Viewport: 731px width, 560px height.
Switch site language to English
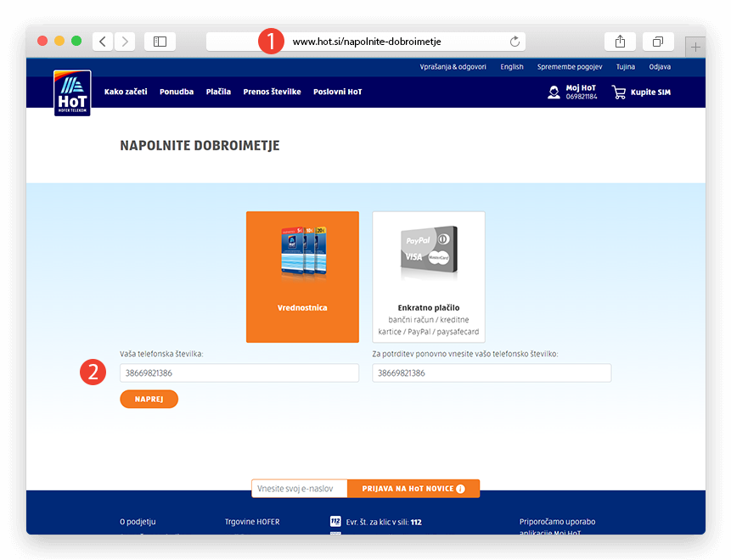point(512,67)
